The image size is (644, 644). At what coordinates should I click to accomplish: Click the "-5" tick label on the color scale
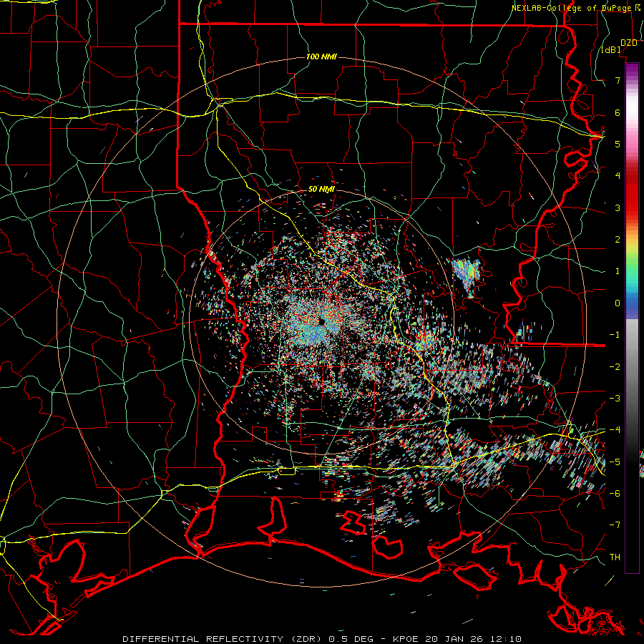coord(615,462)
